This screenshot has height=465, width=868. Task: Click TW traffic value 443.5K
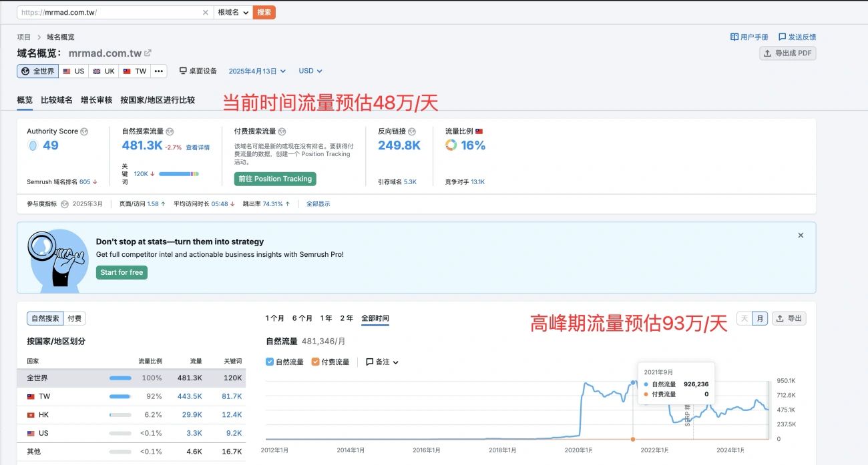pyautogui.click(x=190, y=396)
